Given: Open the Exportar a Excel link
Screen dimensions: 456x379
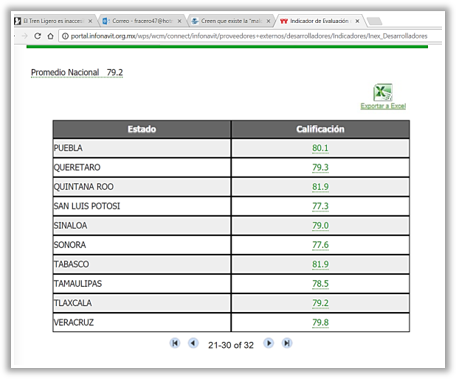Looking at the screenshot, I should pyautogui.click(x=383, y=106).
